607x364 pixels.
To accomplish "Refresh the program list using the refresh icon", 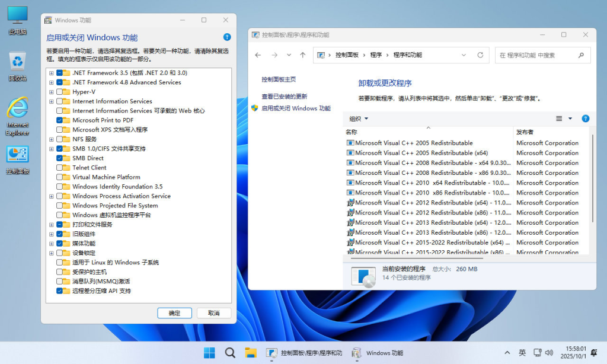I will point(479,55).
